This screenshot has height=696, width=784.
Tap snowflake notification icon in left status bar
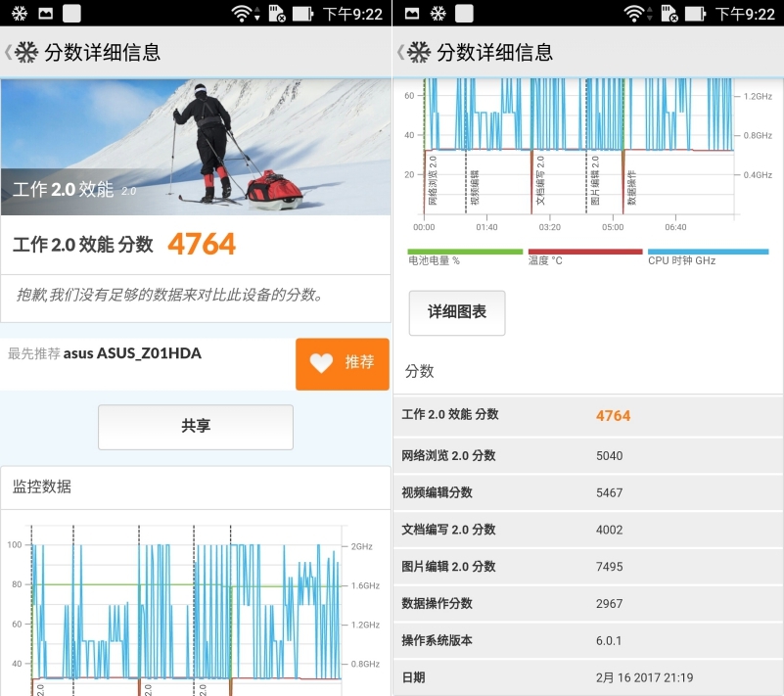click(20, 14)
